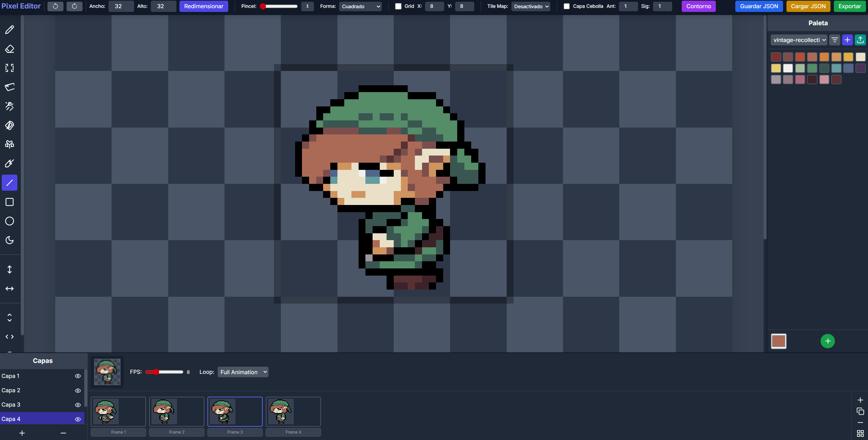Duplicate the current frame
Image resolution: width=868 pixels, height=440 pixels.
pyautogui.click(x=860, y=411)
